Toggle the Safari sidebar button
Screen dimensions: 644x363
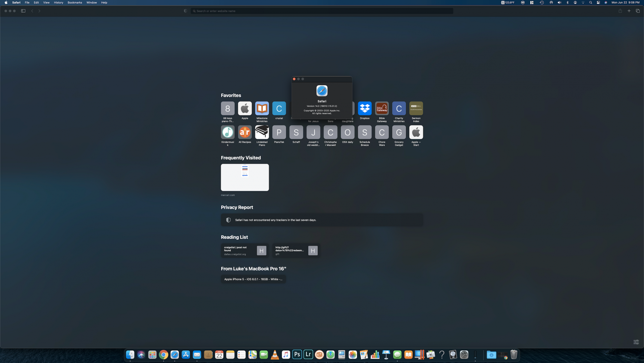(x=23, y=11)
